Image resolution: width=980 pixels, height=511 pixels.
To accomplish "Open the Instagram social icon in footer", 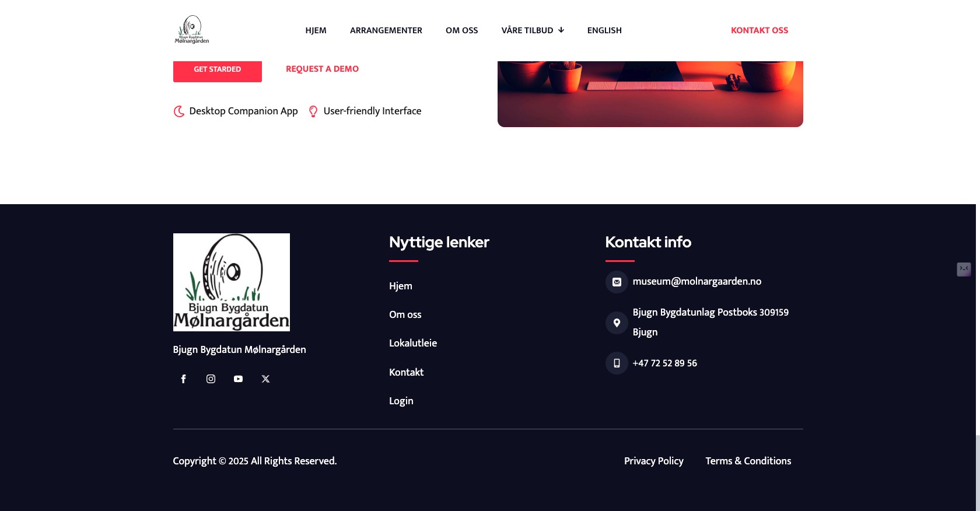I will (211, 379).
